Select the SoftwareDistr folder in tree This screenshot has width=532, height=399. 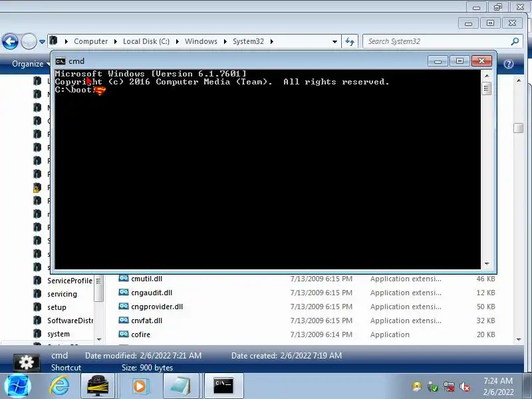pos(70,321)
